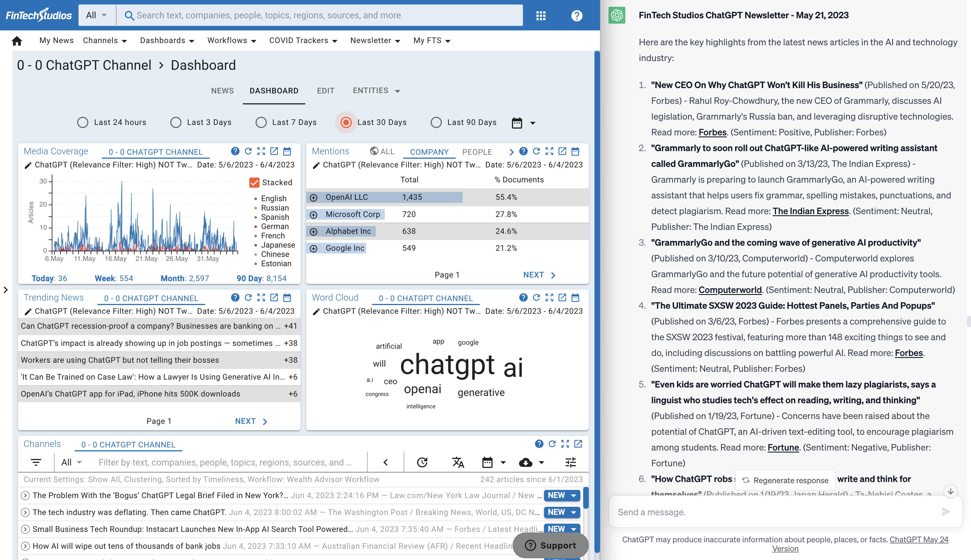The width and height of the screenshot is (971, 560).
Task: Open the download cloud dropdown in Channels toolbar
Action: (531, 462)
